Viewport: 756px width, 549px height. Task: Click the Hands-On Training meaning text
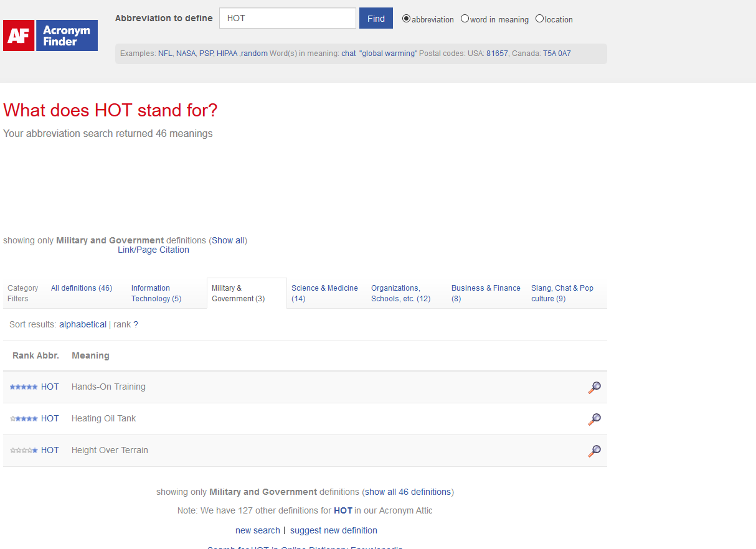[x=108, y=387]
